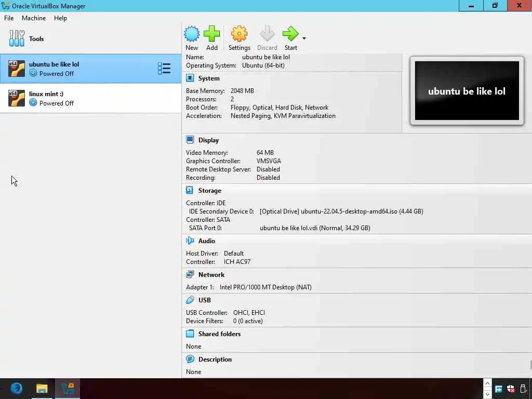Click 'ubuntu be like lol.vdi' hard disk entry
The width and height of the screenshot is (532, 399).
click(x=315, y=228)
